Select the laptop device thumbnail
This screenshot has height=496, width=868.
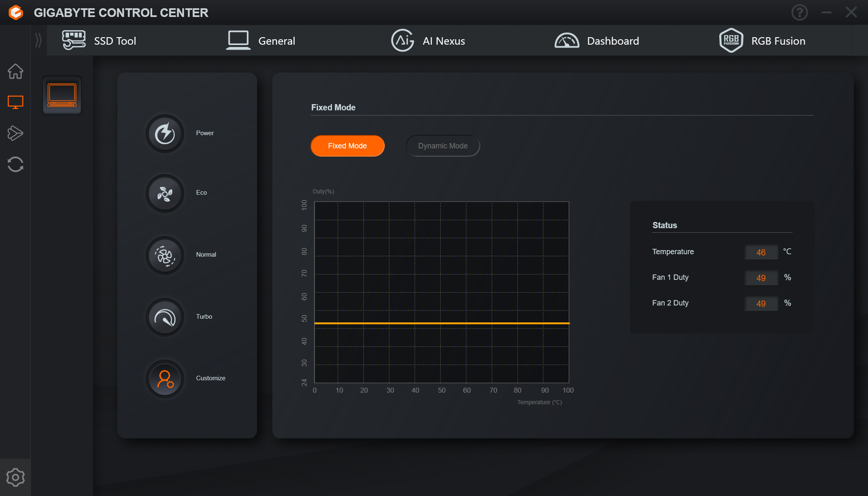pos(62,95)
